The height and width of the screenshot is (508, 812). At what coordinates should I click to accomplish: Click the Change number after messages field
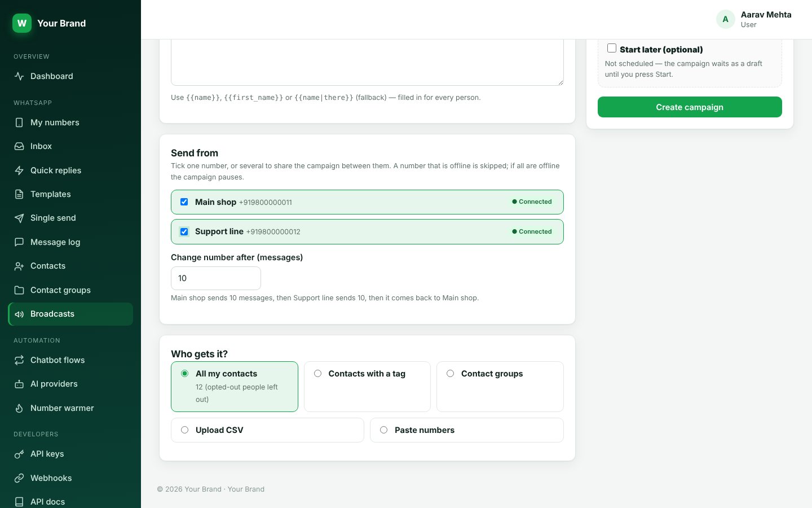[x=216, y=278]
